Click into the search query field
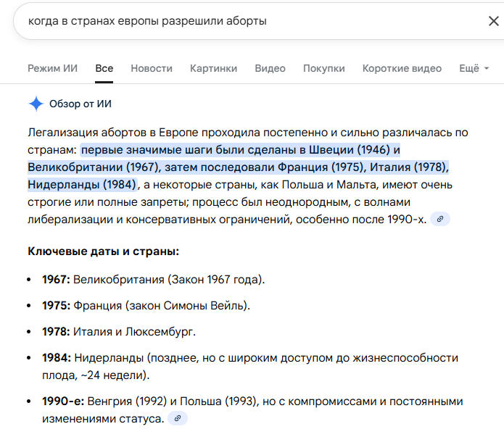The image size is (504, 437). [x=218, y=21]
